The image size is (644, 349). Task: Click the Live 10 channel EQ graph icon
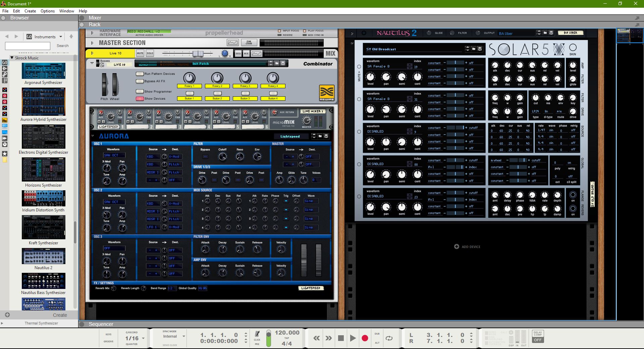coord(257,53)
